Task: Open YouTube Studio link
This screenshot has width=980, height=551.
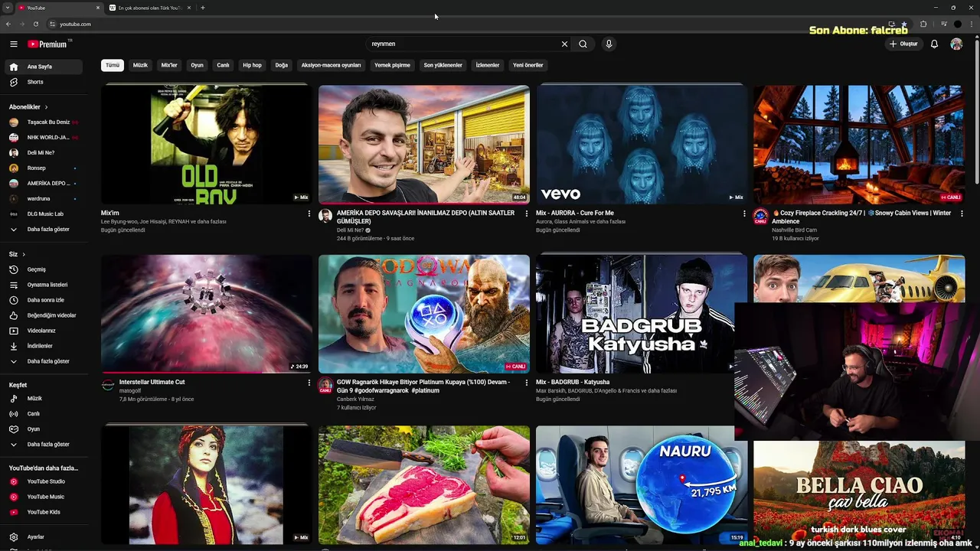Action: (x=45, y=481)
